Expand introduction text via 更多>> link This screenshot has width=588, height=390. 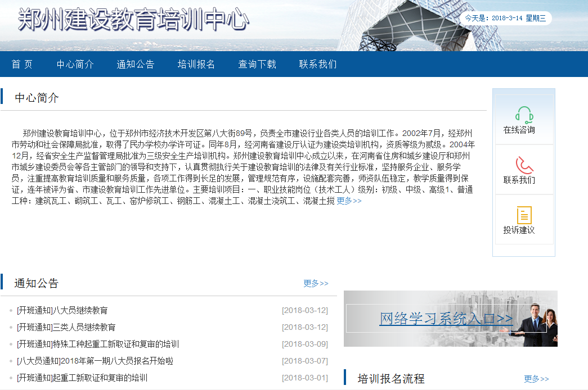pos(349,201)
